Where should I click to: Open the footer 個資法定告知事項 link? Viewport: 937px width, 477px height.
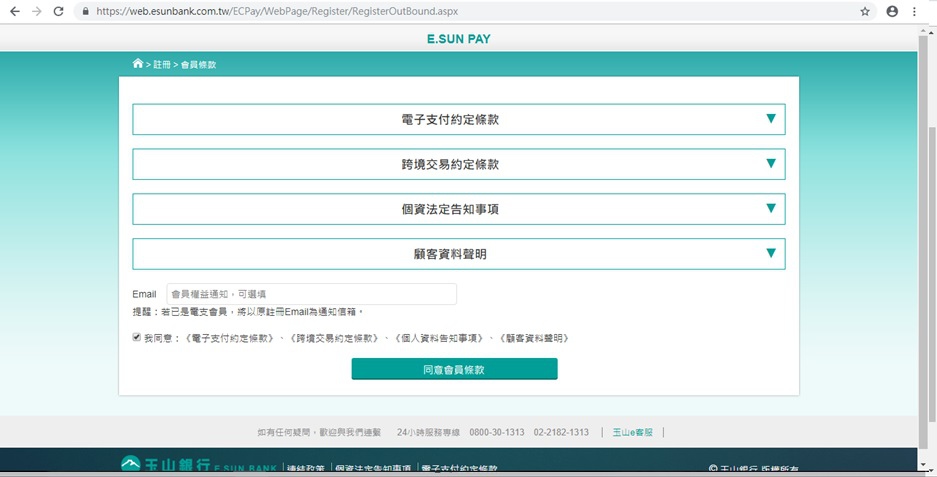coord(373,469)
